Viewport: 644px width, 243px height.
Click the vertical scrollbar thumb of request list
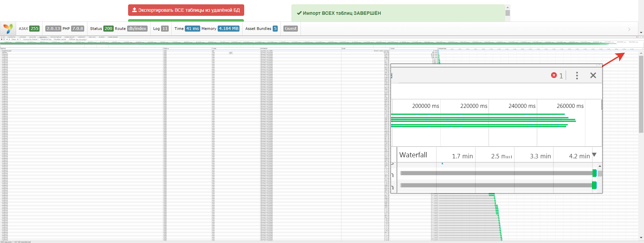(641, 94)
